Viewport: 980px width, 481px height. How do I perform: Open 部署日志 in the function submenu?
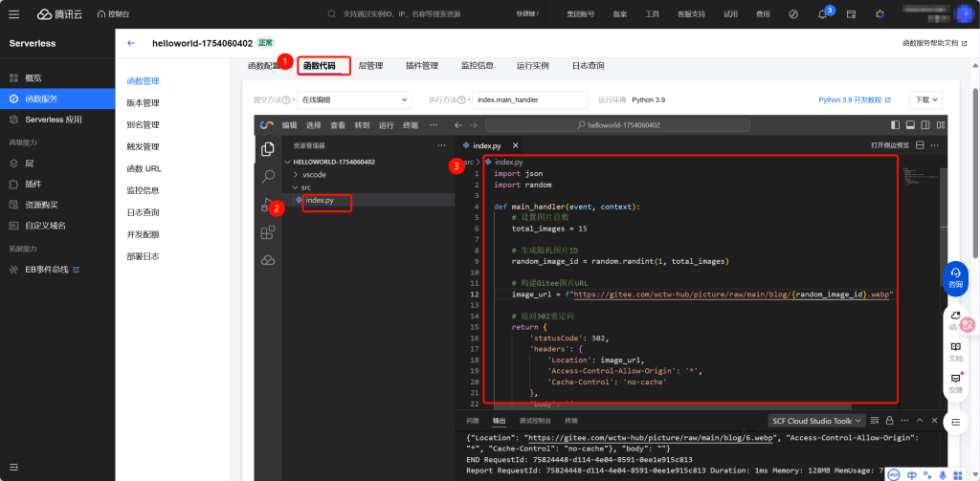143,256
